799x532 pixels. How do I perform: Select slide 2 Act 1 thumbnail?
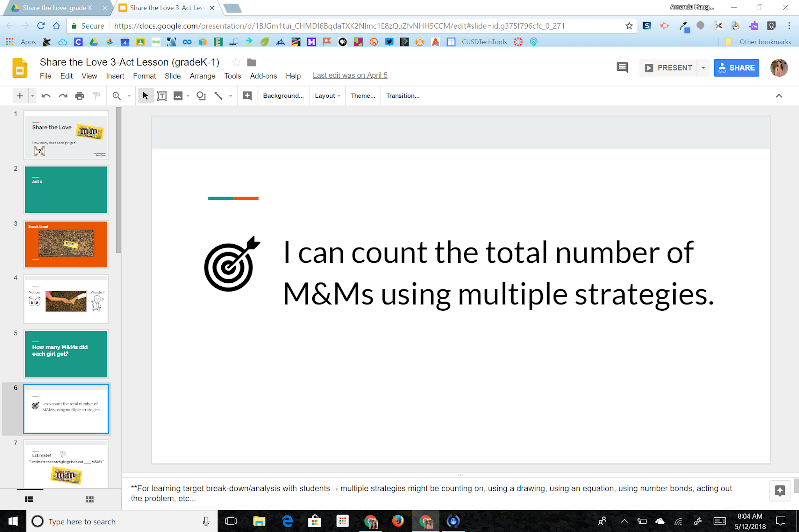click(66, 190)
